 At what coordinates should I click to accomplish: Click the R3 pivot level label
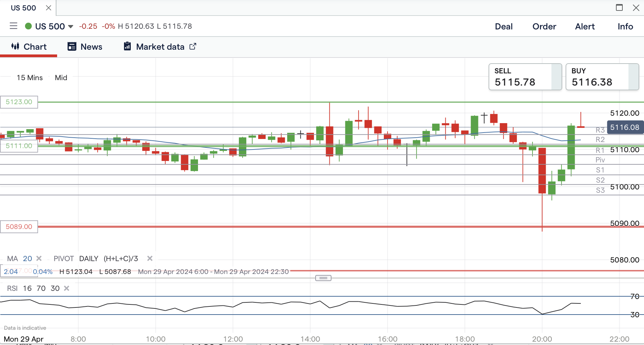click(x=600, y=130)
